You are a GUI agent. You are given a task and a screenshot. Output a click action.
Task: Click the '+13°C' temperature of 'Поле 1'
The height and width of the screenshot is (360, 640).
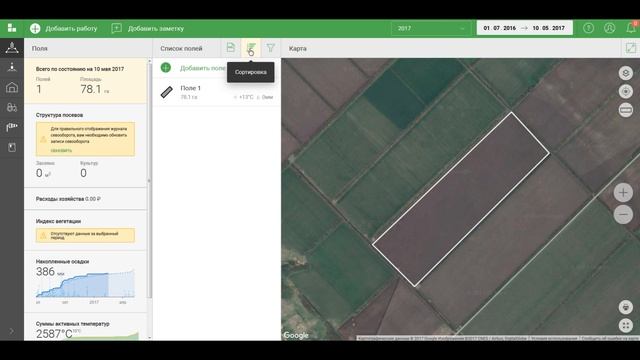(246, 97)
